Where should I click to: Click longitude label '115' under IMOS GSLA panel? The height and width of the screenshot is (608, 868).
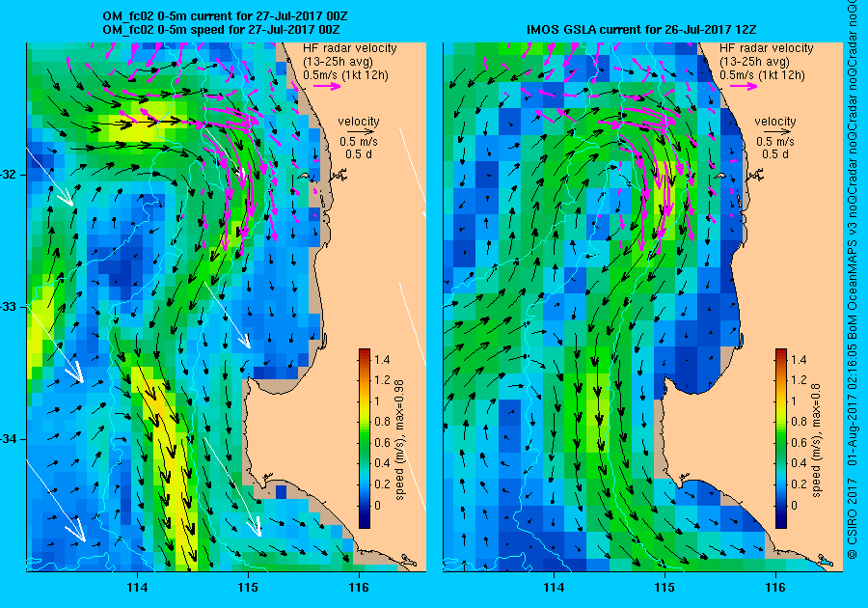click(x=665, y=588)
